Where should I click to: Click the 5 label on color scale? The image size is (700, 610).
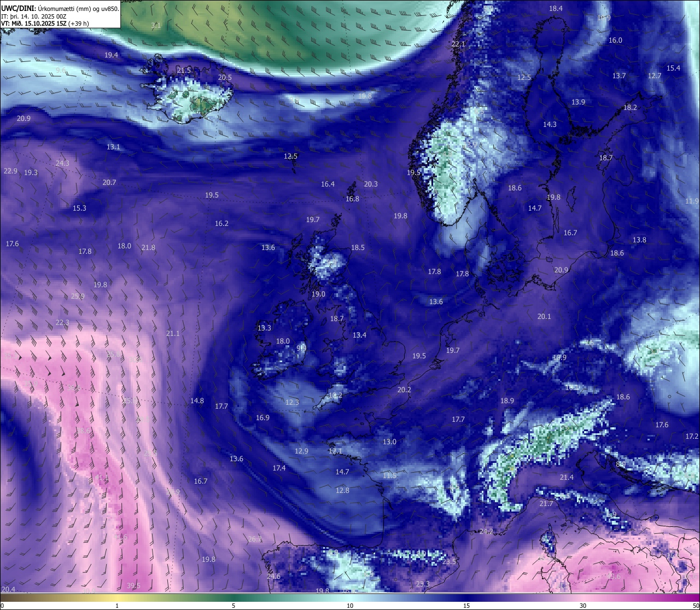pos(234,606)
